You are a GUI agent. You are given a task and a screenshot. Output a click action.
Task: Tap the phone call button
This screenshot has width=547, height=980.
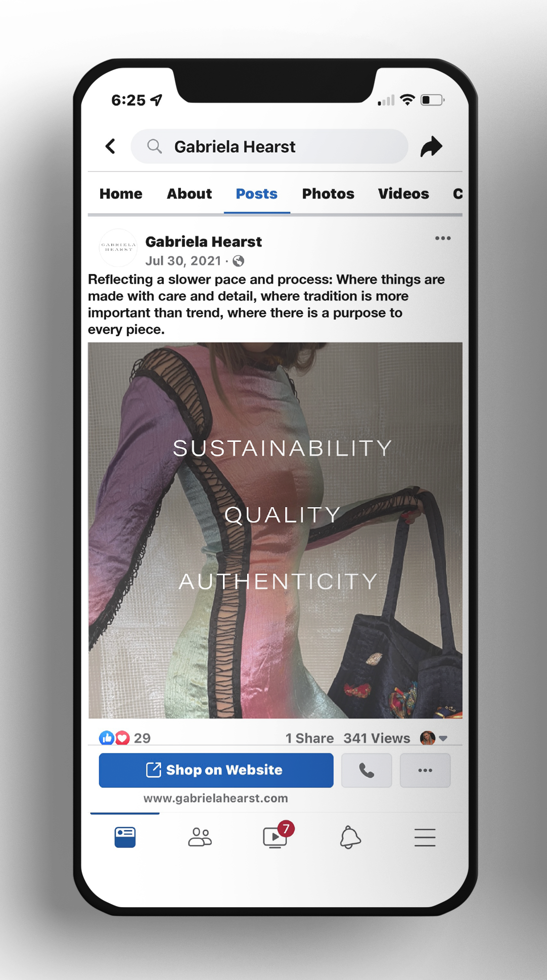(x=367, y=770)
